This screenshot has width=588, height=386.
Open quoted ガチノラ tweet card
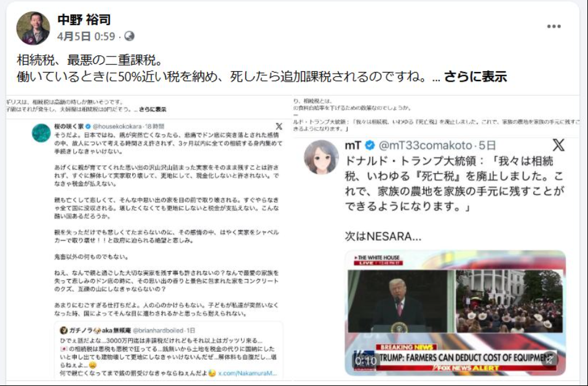(169, 349)
